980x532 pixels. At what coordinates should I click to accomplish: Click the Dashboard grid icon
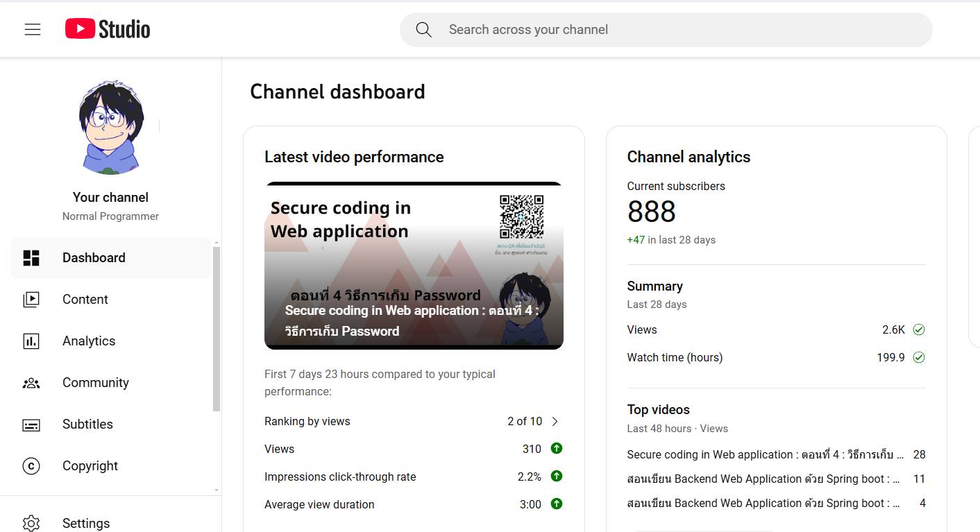tap(31, 258)
